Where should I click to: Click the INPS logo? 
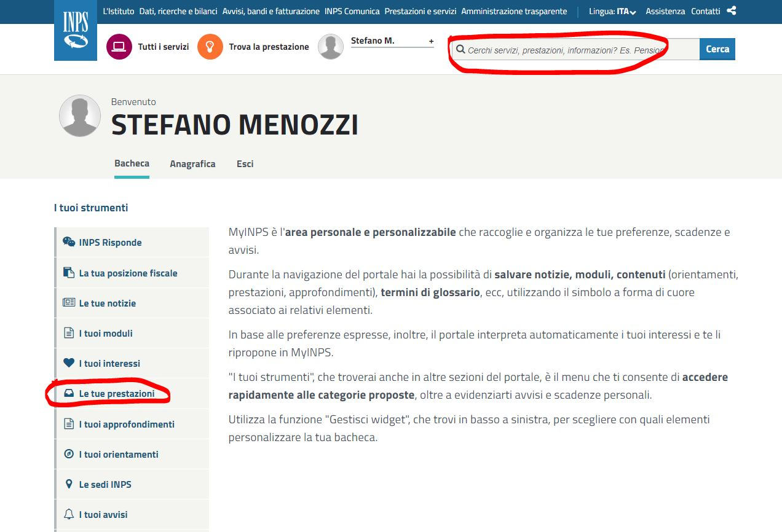[x=76, y=30]
